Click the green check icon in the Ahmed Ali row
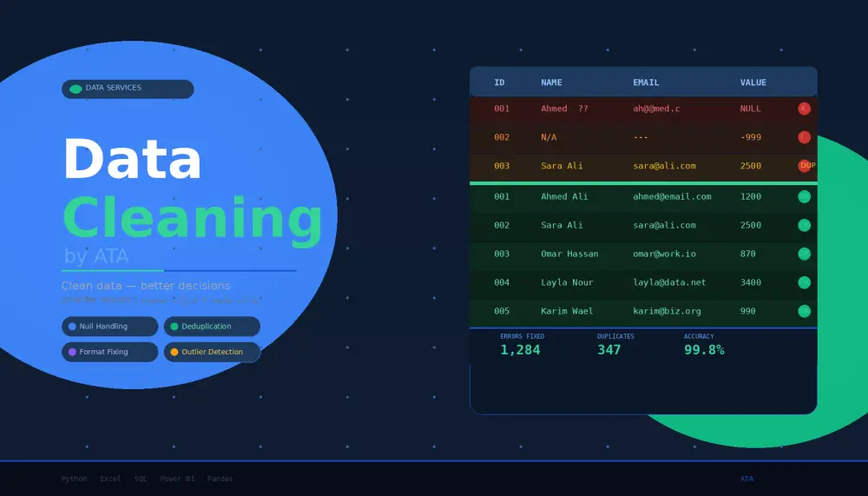This screenshot has height=496, width=868. pos(805,196)
